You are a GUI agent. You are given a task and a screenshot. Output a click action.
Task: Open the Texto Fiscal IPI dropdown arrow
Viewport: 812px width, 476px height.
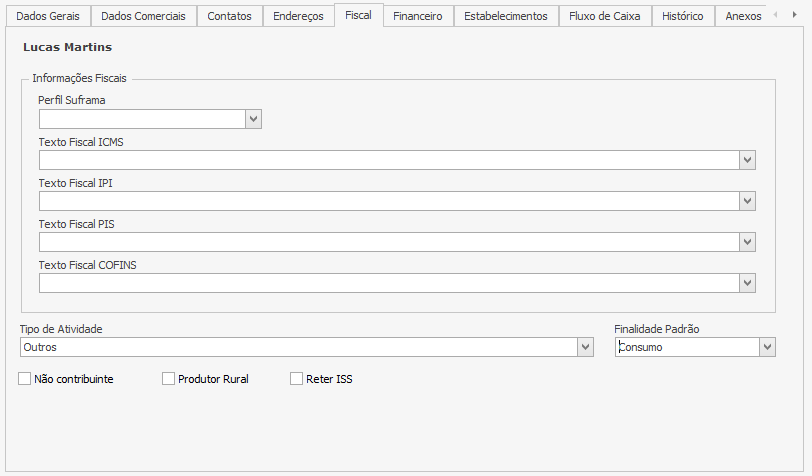pyautogui.click(x=747, y=201)
